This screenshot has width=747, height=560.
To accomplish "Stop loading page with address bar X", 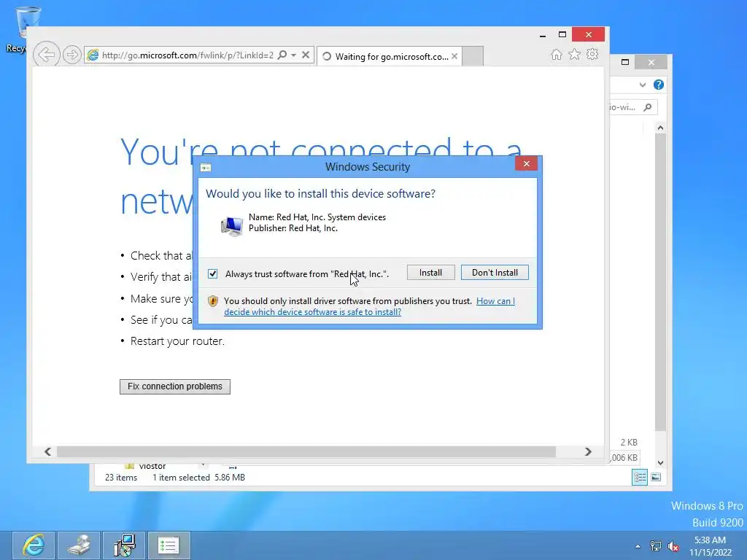I will (306, 55).
